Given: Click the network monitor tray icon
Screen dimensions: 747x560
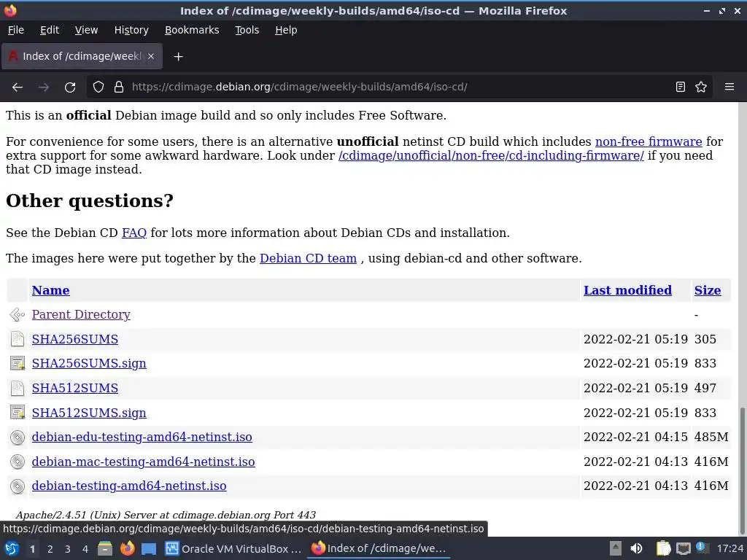Looking at the screenshot, I should 683,549.
